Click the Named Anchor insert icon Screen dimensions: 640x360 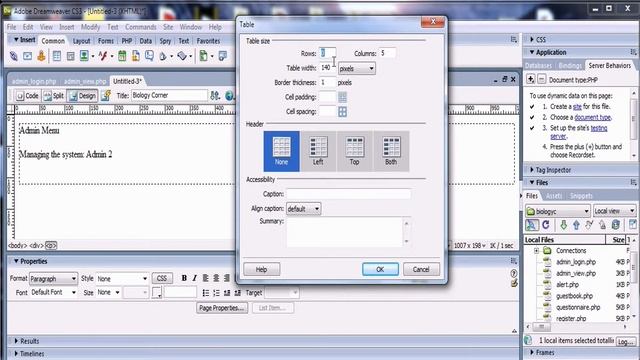41,56
